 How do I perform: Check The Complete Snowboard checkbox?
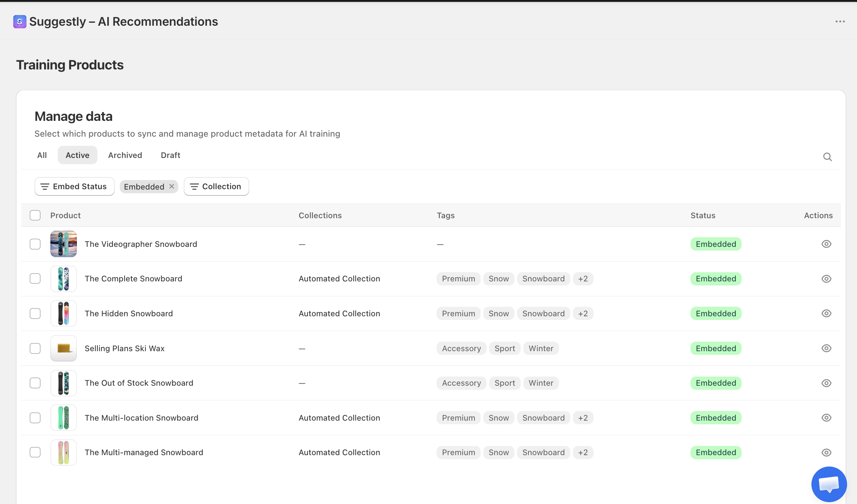35,279
